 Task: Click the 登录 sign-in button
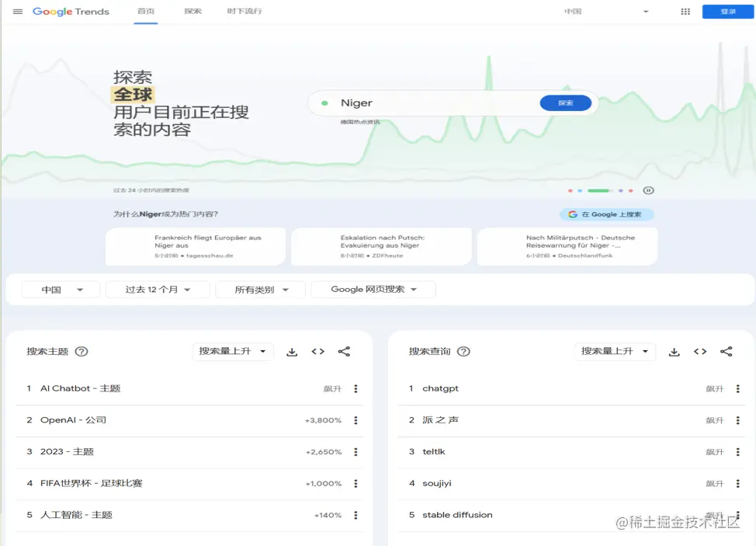[727, 12]
